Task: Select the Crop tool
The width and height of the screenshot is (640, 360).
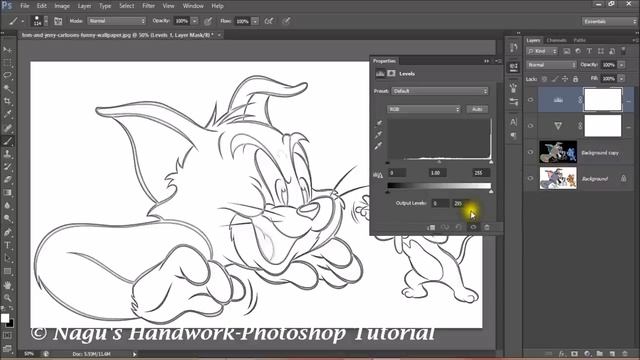Action: 7,102
